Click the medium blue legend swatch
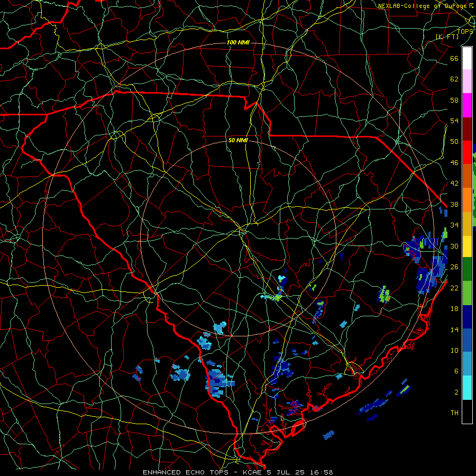476x476 pixels. click(x=467, y=340)
